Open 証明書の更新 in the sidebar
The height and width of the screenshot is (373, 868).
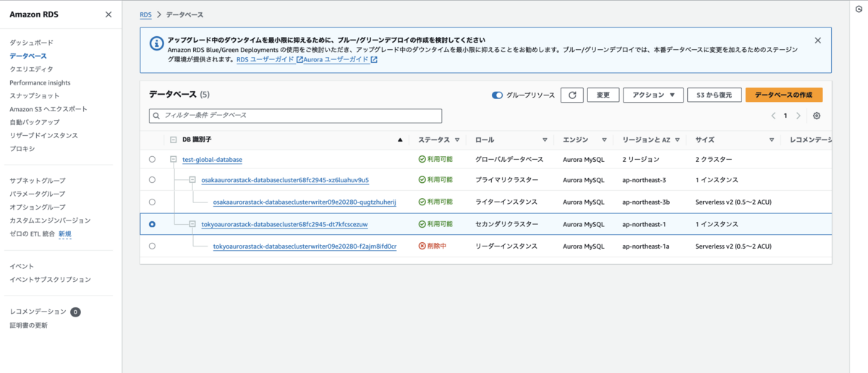tap(28, 325)
